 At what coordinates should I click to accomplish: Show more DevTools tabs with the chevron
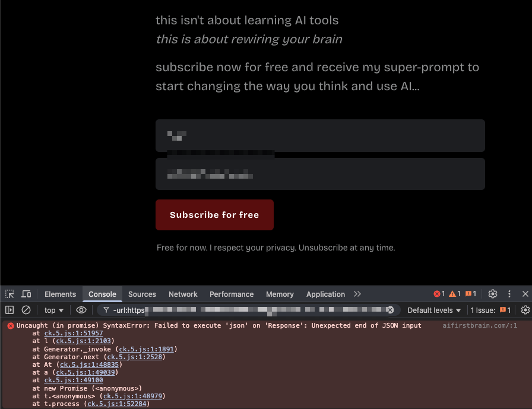click(x=357, y=294)
